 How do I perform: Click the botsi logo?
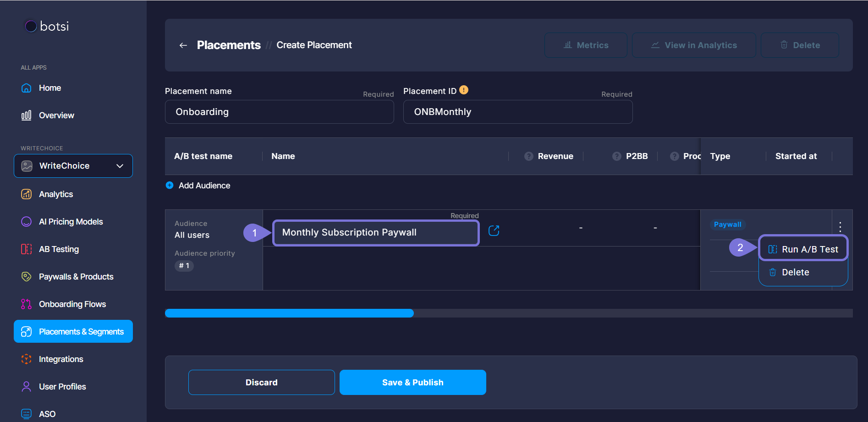(47, 27)
